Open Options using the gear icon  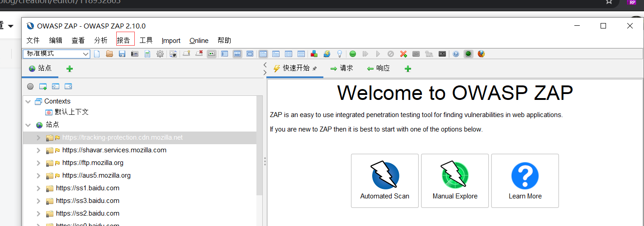(160, 54)
